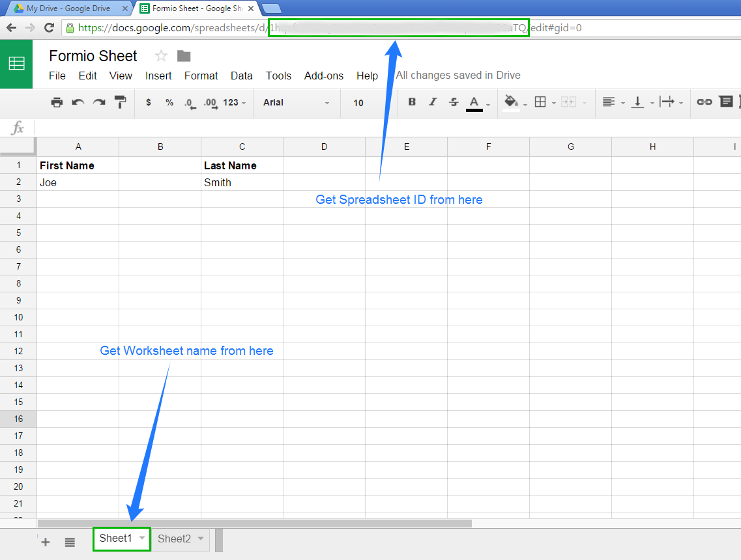Decrease decimal places
The image size is (741, 560).
pyautogui.click(x=190, y=104)
